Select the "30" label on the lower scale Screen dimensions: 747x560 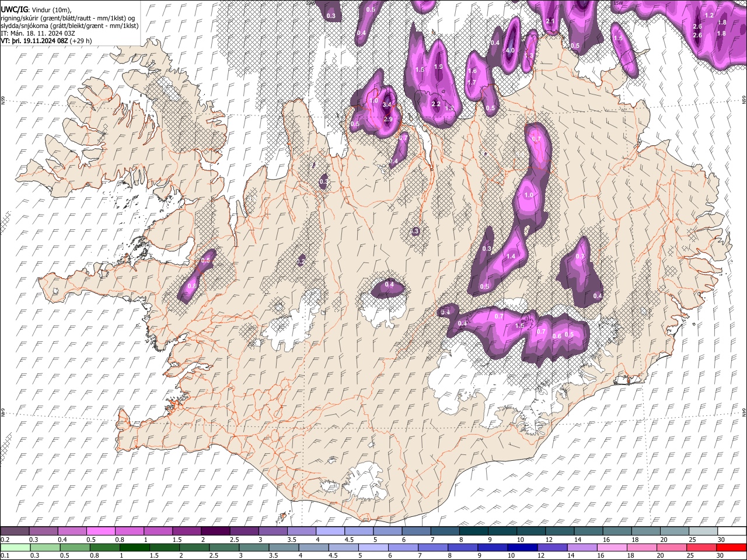click(720, 555)
